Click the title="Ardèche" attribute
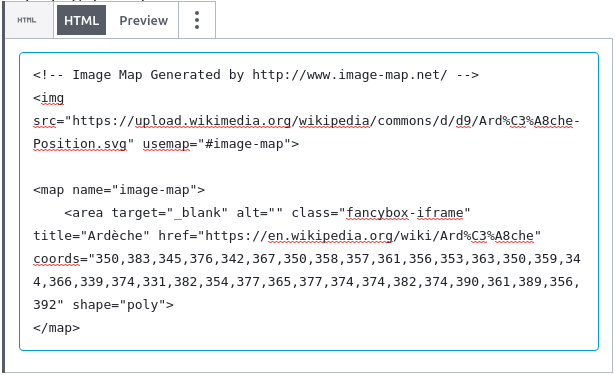The image size is (615, 375). click(91, 236)
